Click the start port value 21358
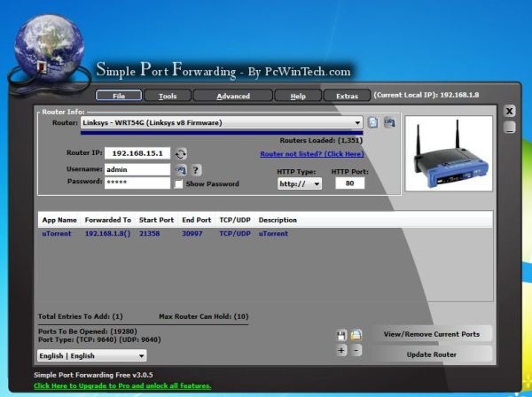This screenshot has height=397, width=532. pos(149,233)
